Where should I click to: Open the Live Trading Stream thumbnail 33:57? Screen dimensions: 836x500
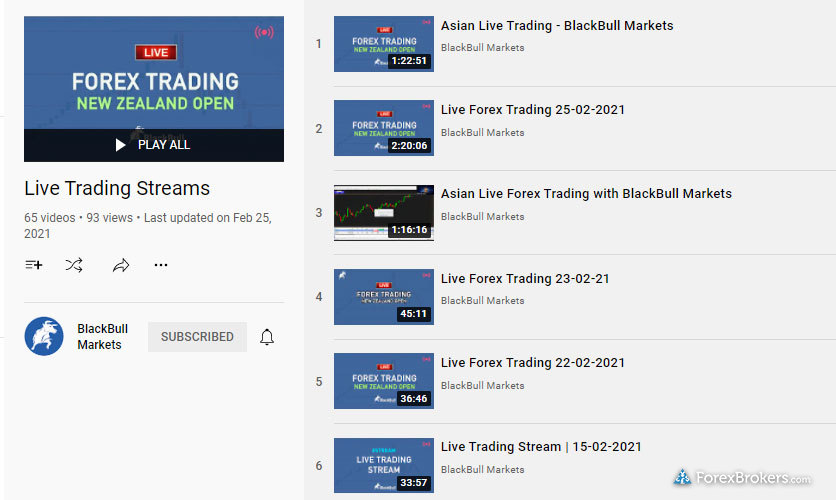coord(384,465)
